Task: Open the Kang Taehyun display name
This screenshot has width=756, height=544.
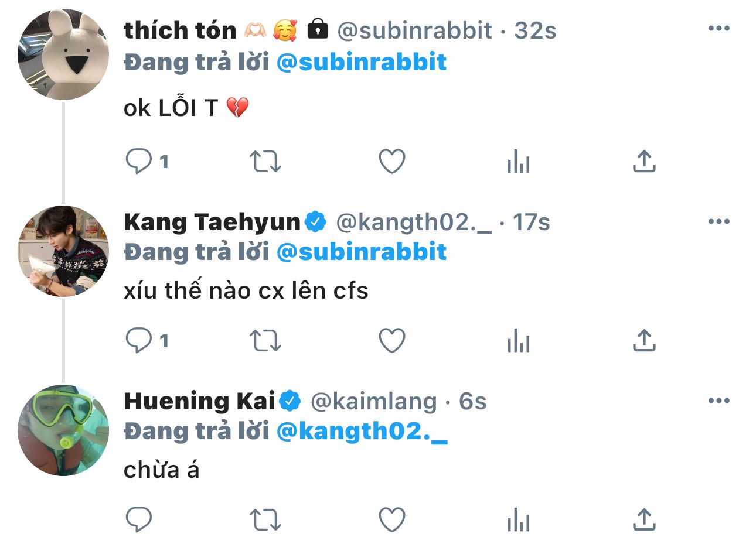Action: pos(212,222)
